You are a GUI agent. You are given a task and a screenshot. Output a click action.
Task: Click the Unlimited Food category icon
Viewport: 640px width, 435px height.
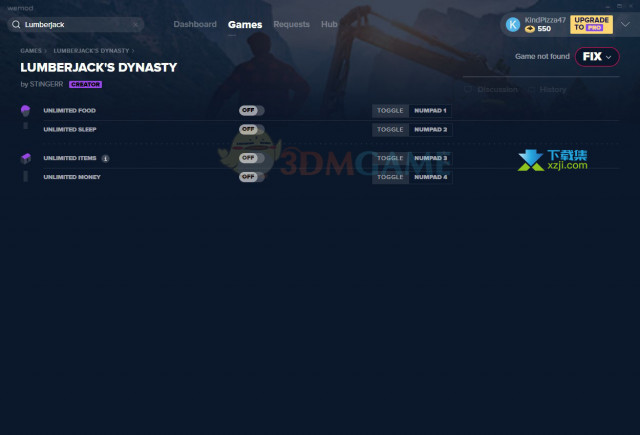pos(25,111)
